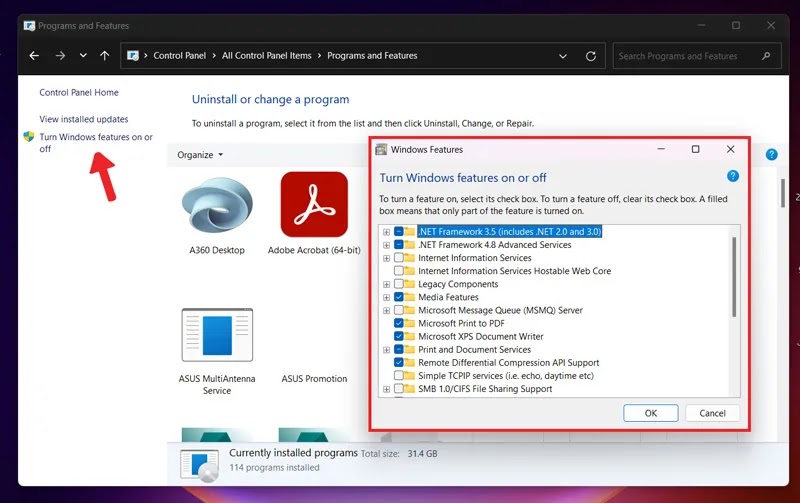
Task: Click the Microsoft Print to PDF folder icon
Action: pos(410,323)
